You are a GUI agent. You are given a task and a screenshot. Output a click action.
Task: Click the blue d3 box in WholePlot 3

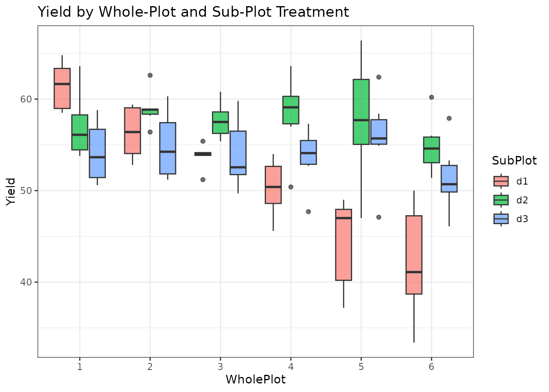[238, 153]
